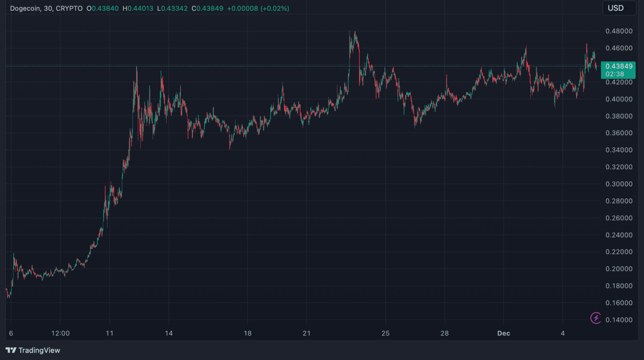Click the 25 date label on time axis
This screenshot has width=644, height=360.
(x=386, y=333)
